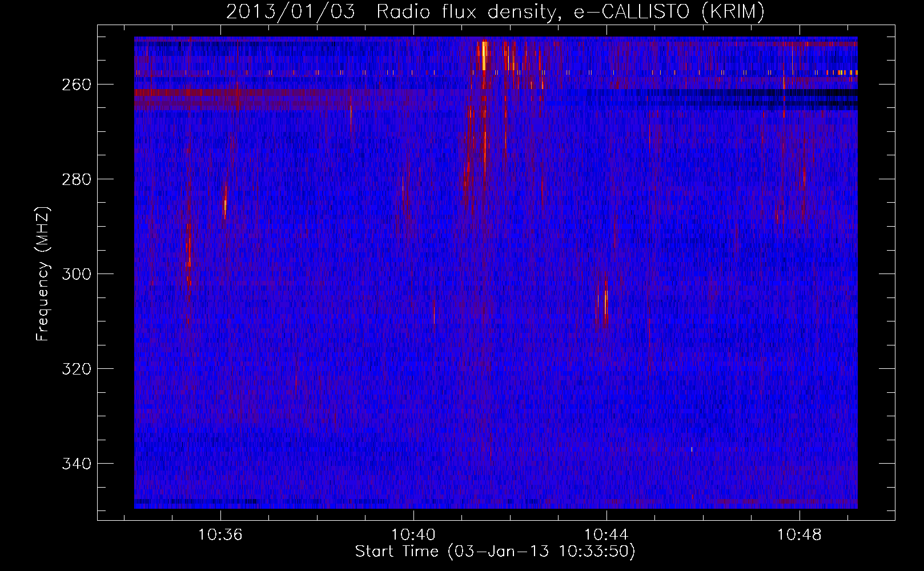
Task: Click the 10:48 time tick label
Action: [800, 534]
